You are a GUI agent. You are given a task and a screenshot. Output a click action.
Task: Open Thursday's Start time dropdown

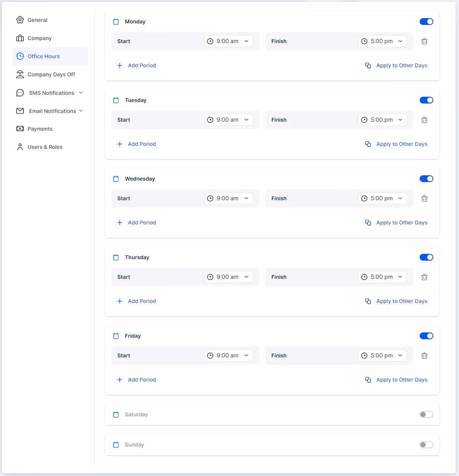229,277
